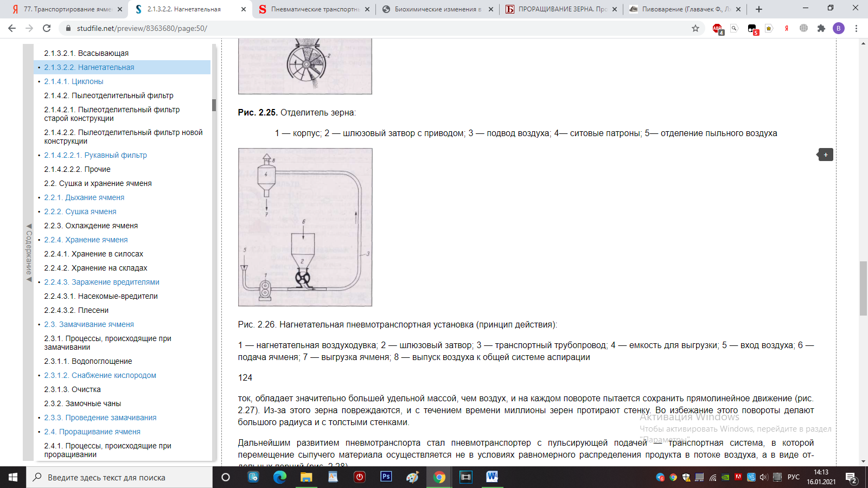This screenshot has height=488, width=868.
Task: Open the AdBlock Plus extension
Action: (717, 29)
